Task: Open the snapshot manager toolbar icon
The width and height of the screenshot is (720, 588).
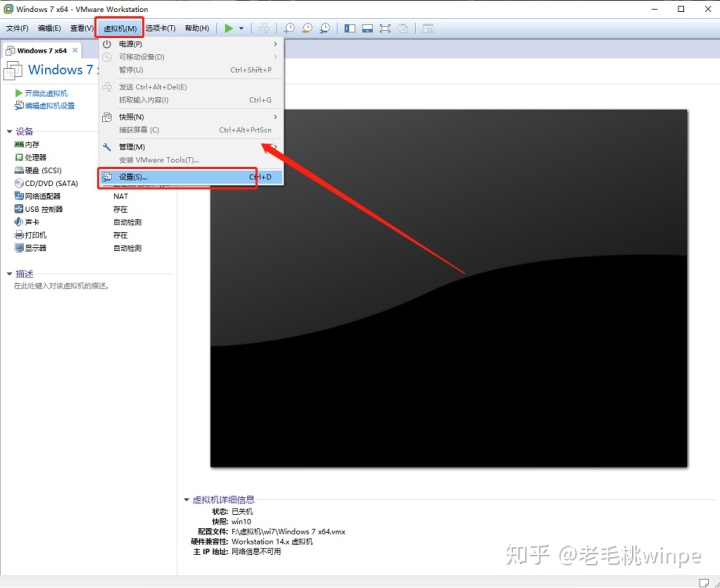Action: 325,28
